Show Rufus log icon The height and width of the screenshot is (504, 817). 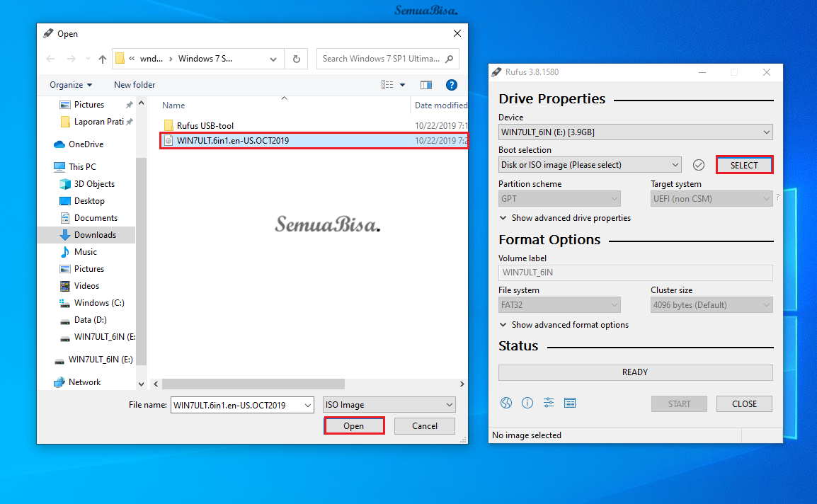tap(570, 403)
